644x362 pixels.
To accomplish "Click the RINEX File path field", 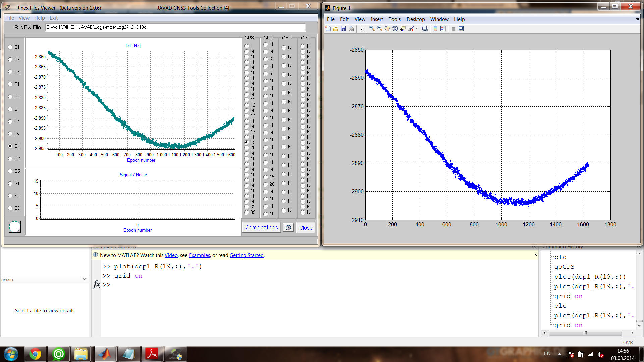I will point(175,27).
